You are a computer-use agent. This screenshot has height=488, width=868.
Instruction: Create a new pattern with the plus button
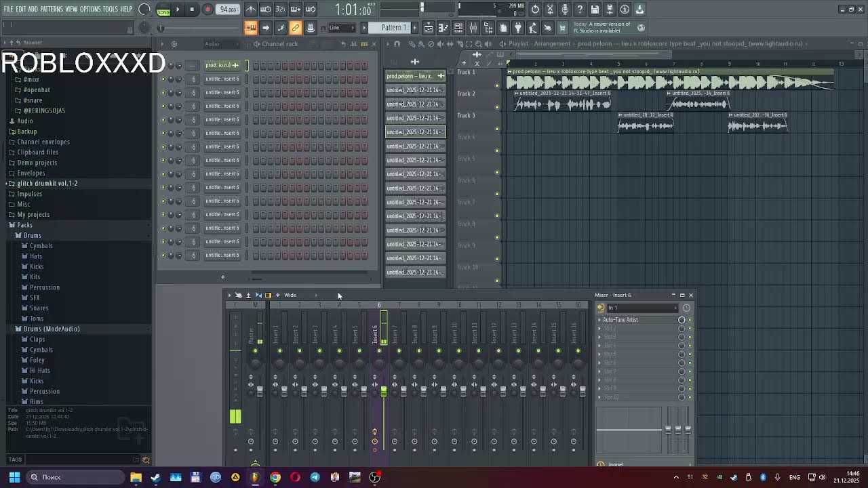[414, 28]
